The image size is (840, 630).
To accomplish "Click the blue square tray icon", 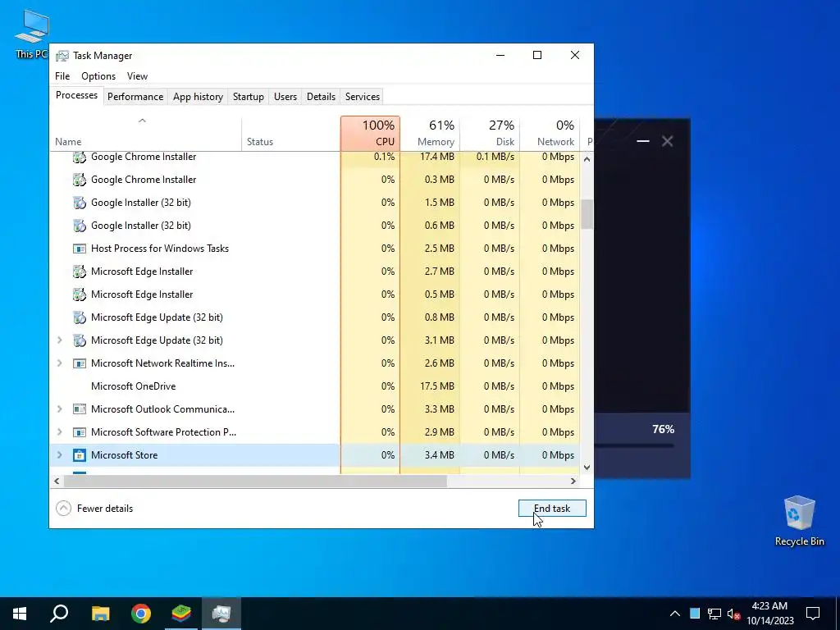I will pos(695,614).
